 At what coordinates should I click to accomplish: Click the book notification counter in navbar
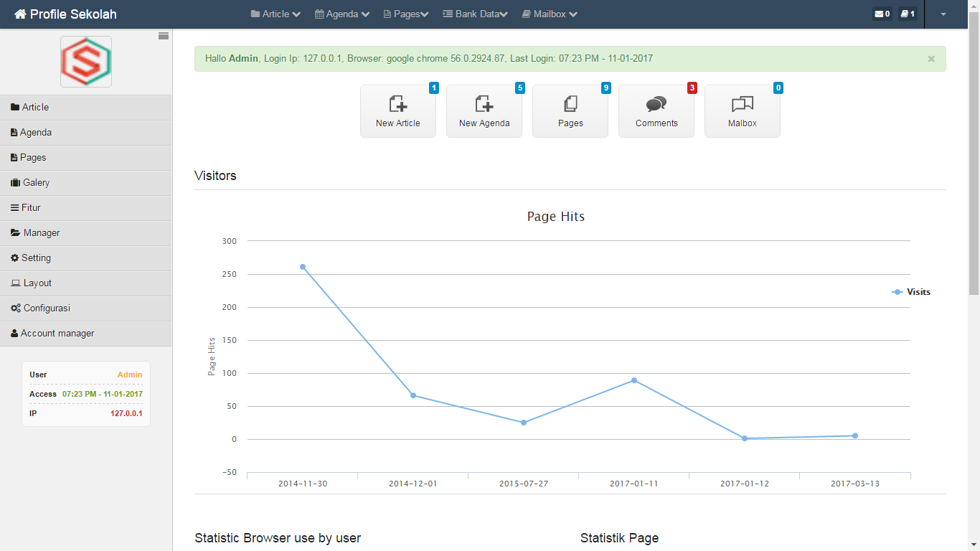pyautogui.click(x=908, y=14)
